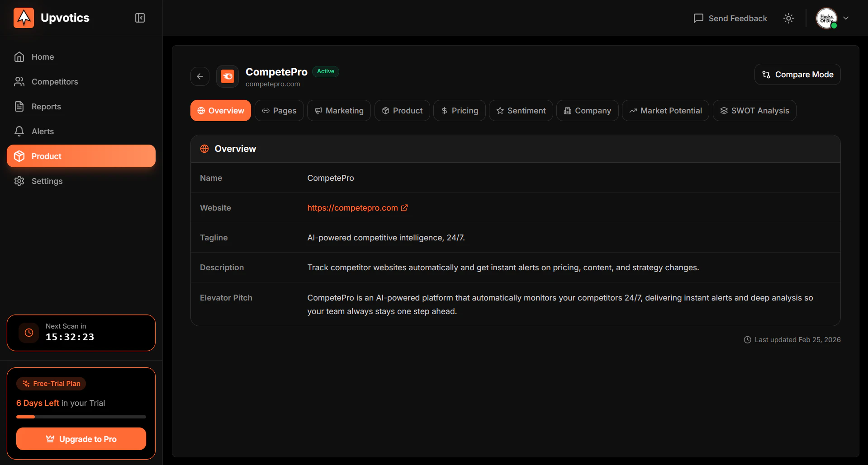Click the Send Feedback button
The image size is (868, 465).
tap(730, 18)
